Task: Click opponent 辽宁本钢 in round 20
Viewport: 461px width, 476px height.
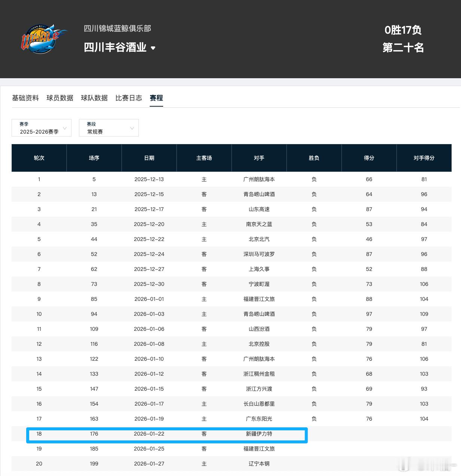Action: pos(259,464)
